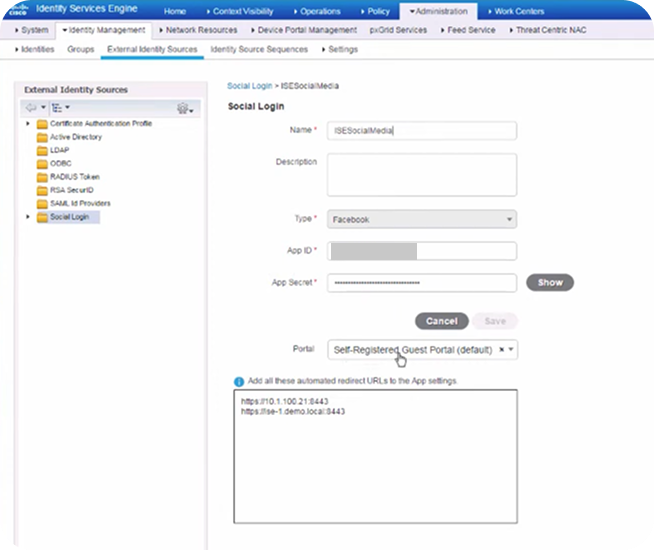Expand the Social Login tree node
This screenshot has height=550, width=654.
pyautogui.click(x=28, y=217)
